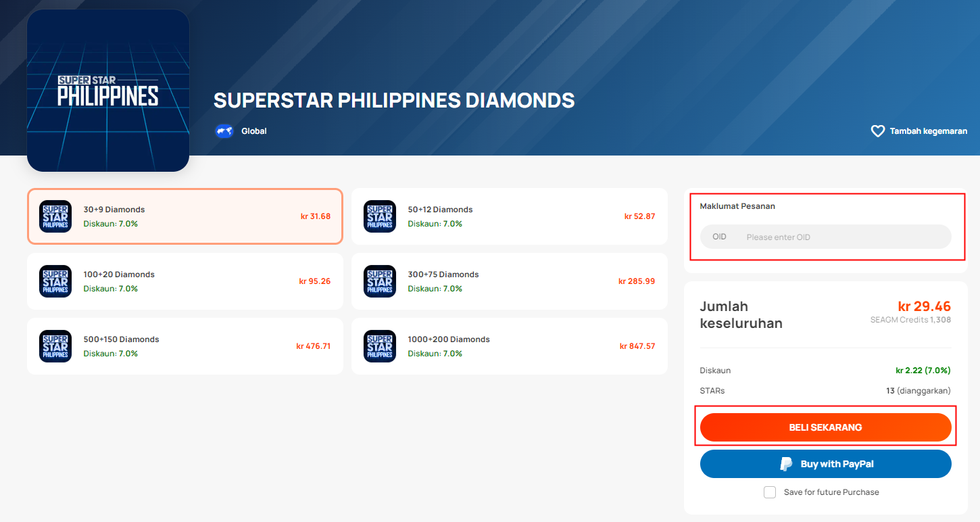The height and width of the screenshot is (522, 980).
Task: Click the 1000+200 Diamonds product icon
Action: coord(380,346)
